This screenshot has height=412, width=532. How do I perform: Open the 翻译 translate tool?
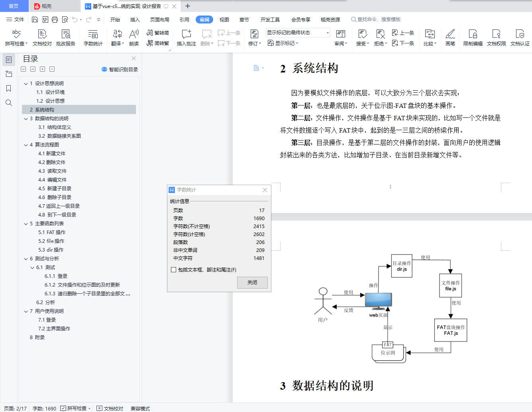(118, 38)
